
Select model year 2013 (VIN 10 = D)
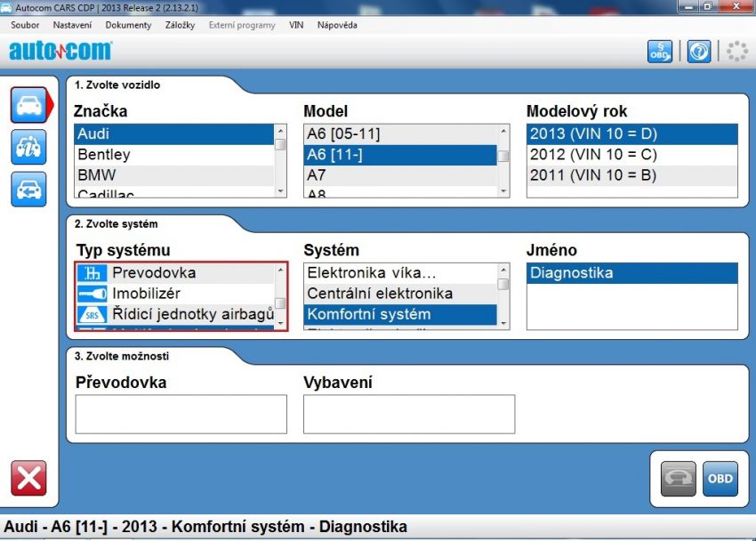point(632,134)
